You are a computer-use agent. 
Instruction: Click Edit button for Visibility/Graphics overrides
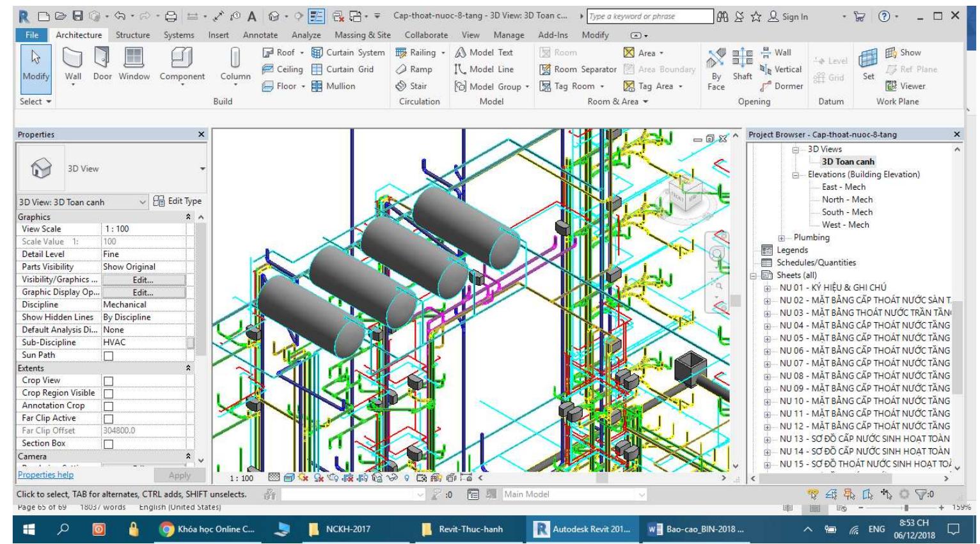[x=143, y=280]
